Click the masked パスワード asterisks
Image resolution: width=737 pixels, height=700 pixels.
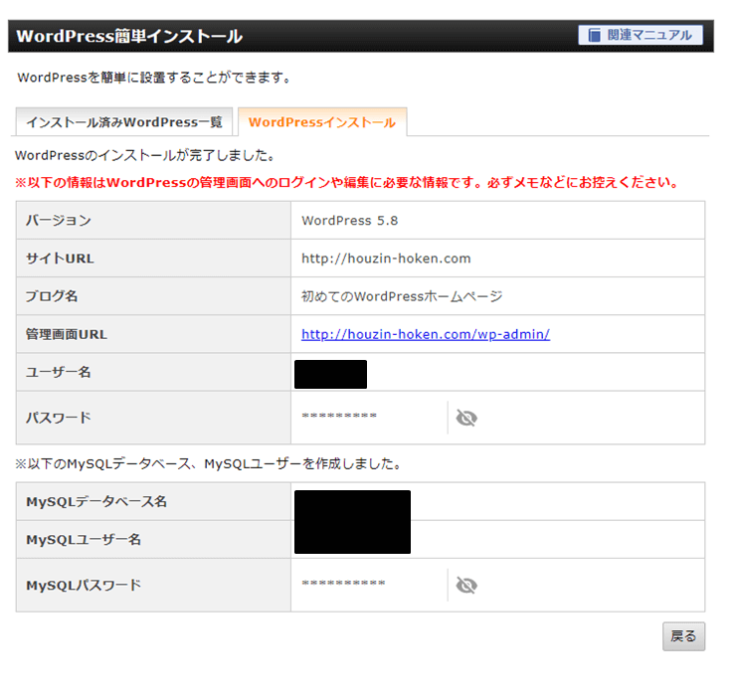[339, 416]
